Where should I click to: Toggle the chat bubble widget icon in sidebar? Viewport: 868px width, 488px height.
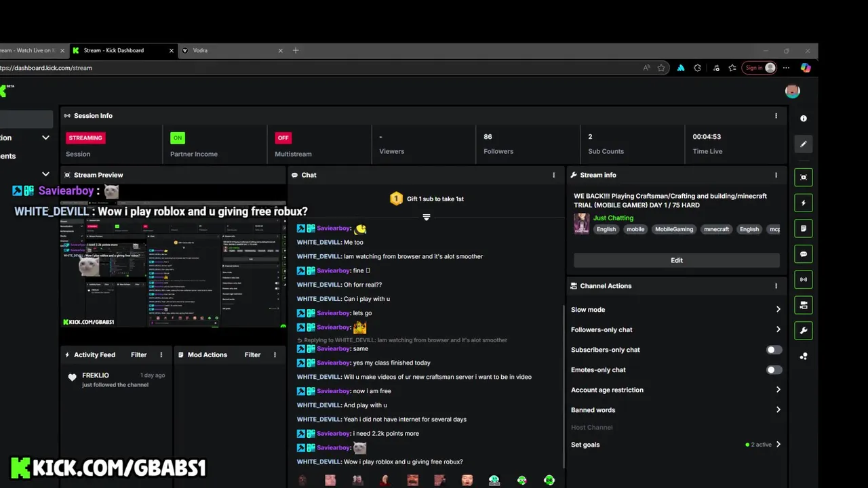coord(804,254)
